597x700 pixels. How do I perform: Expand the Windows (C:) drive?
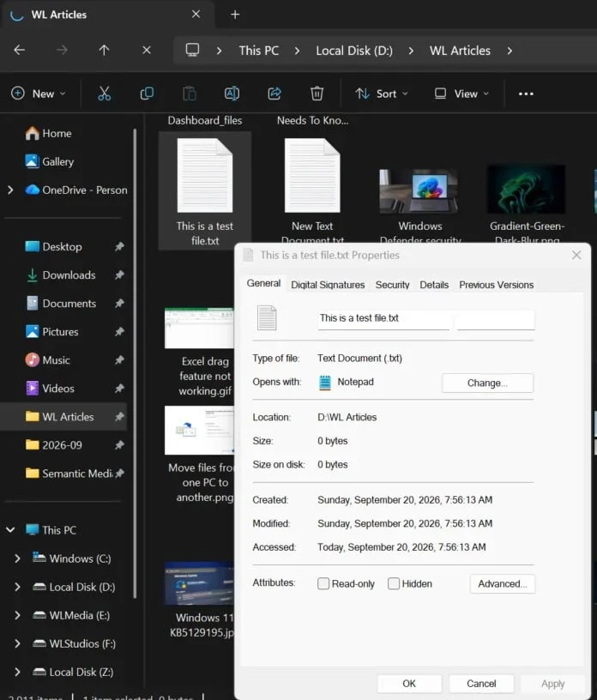(17, 558)
